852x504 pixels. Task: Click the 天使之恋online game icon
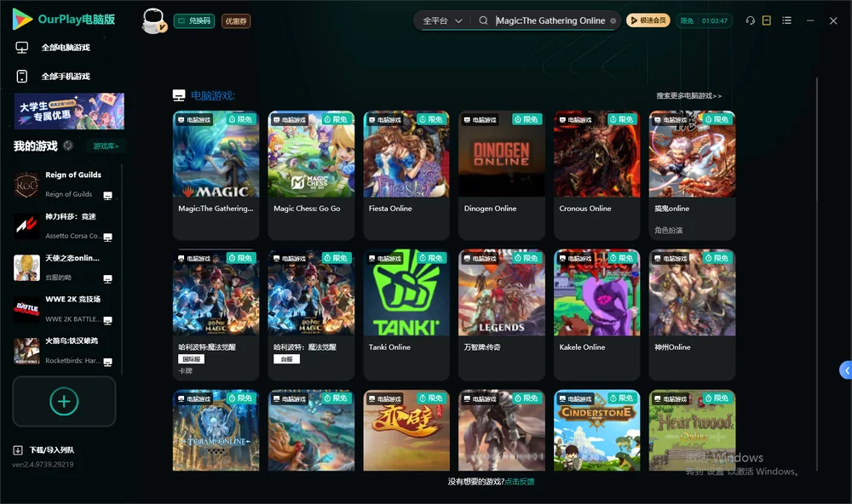coord(26,267)
